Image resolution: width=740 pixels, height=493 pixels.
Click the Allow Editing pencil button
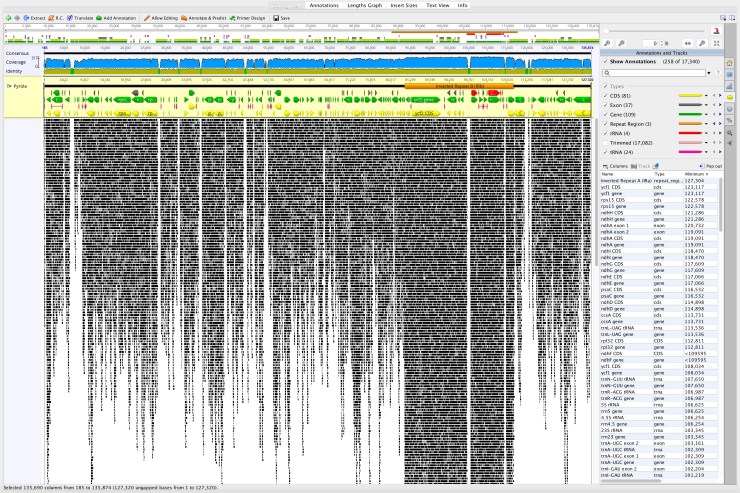(160, 18)
